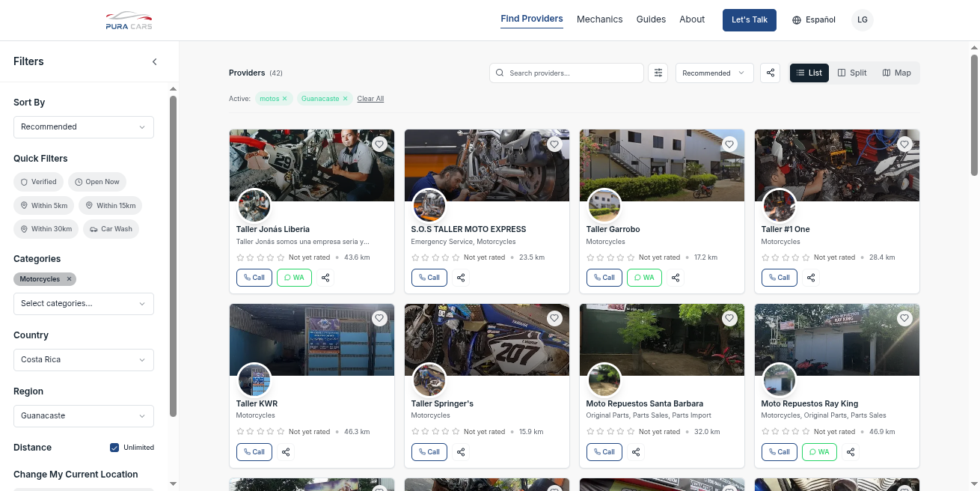Open the Guides nav item
Screen dimensions: 980x491
[x=651, y=19]
